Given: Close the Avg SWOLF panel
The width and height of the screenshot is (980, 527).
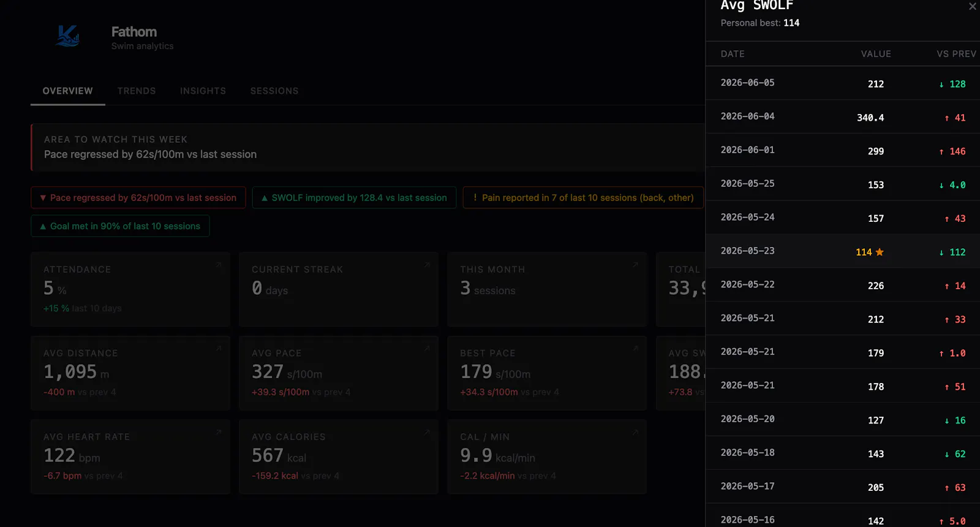Looking at the screenshot, I should (972, 6).
